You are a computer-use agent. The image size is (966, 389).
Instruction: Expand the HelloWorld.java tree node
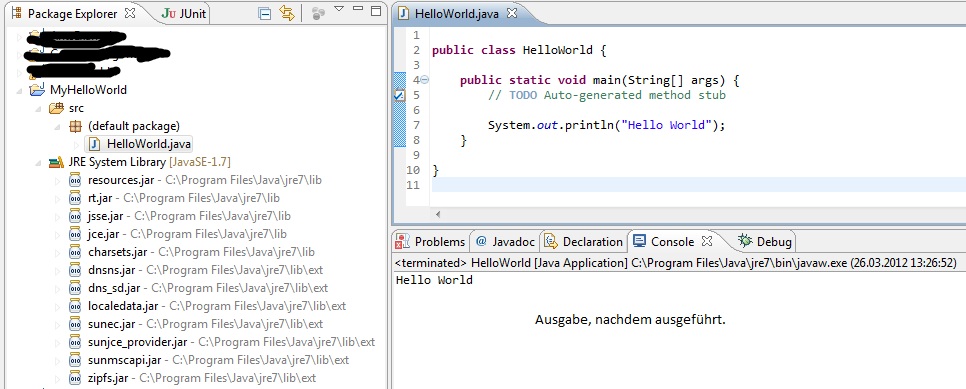(x=77, y=145)
